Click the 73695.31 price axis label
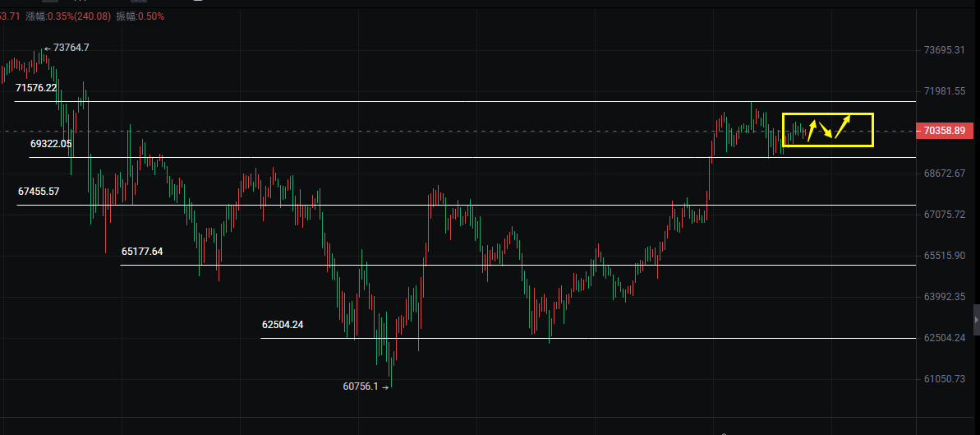 pyautogui.click(x=944, y=50)
